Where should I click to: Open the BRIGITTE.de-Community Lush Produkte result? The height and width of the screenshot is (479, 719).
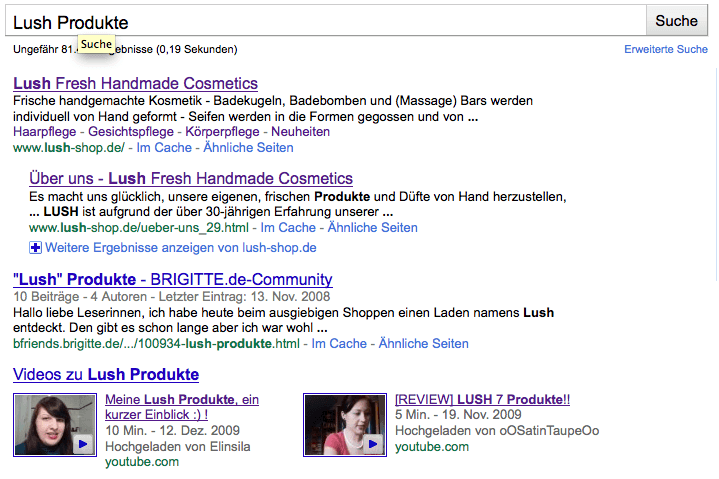point(172,279)
